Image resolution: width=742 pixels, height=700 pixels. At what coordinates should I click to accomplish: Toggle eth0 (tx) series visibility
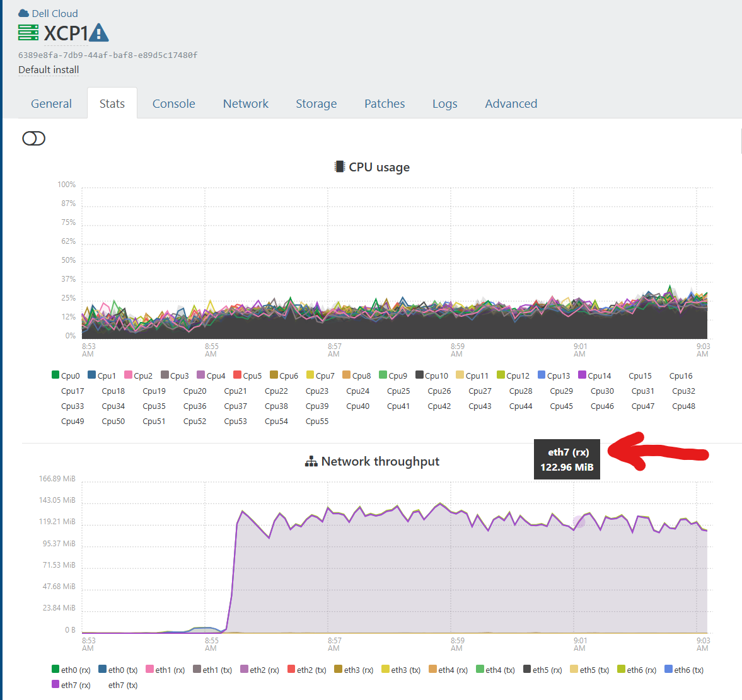(x=117, y=670)
